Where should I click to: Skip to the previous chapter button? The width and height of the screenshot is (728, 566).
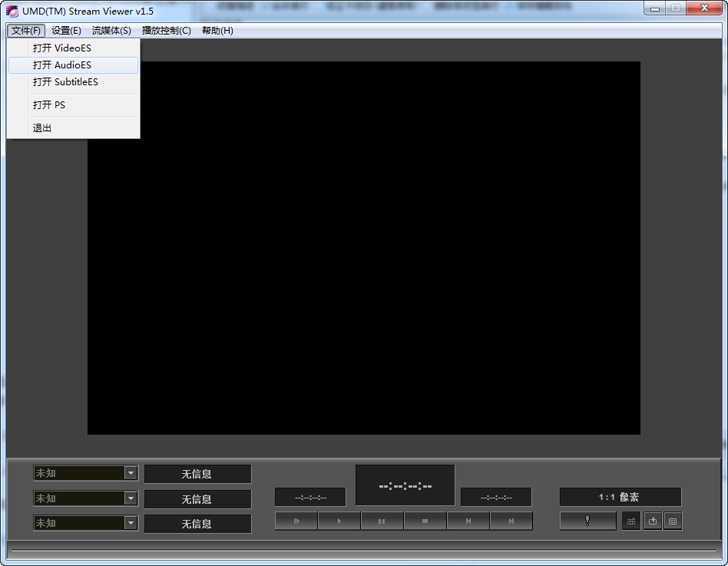pyautogui.click(x=468, y=521)
